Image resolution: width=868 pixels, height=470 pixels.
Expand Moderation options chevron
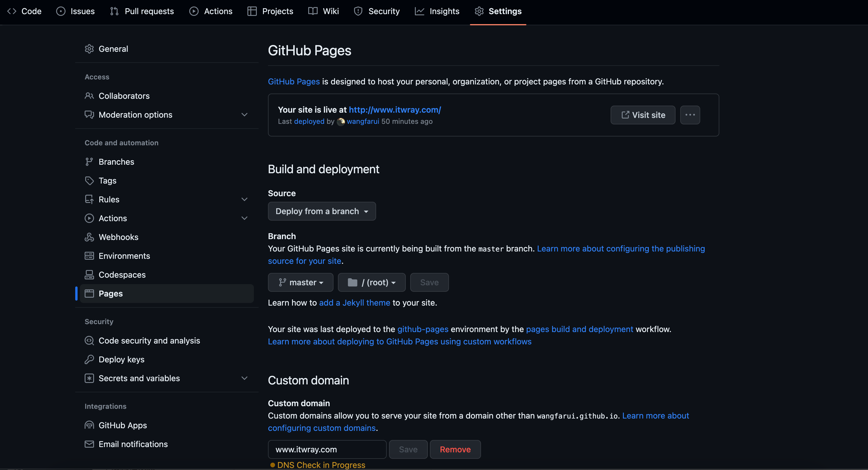[245, 115]
